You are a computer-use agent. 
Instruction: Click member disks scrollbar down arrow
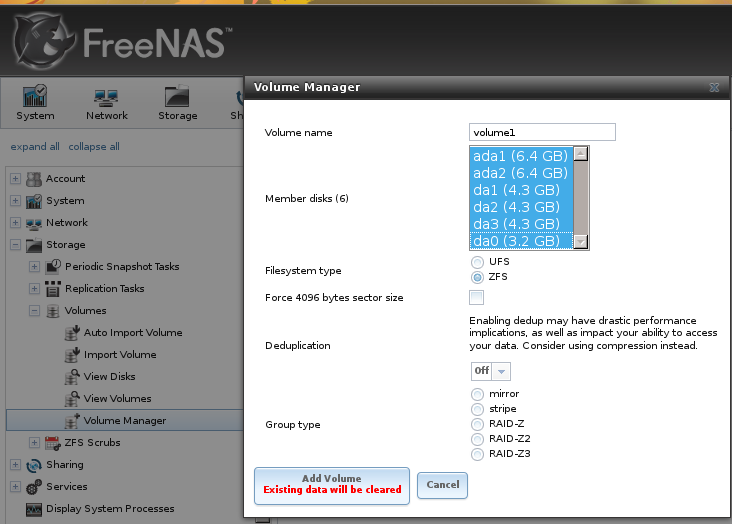tap(580, 241)
